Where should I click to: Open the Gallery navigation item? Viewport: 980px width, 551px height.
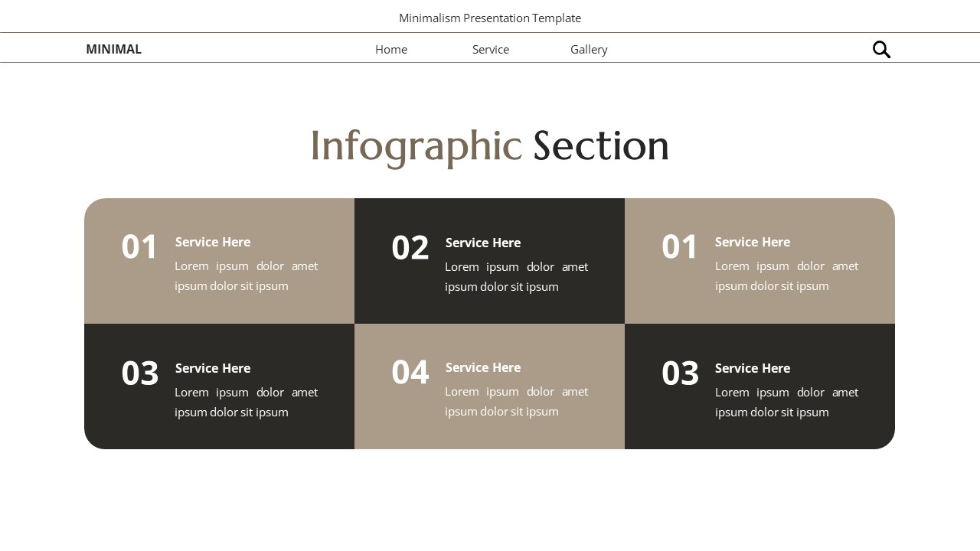[x=589, y=49]
